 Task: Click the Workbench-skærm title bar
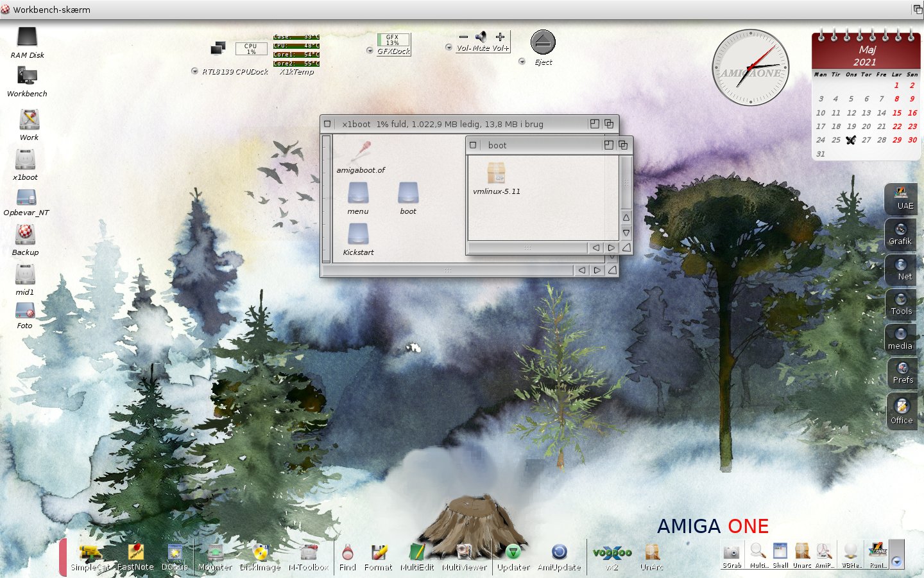(x=449, y=10)
